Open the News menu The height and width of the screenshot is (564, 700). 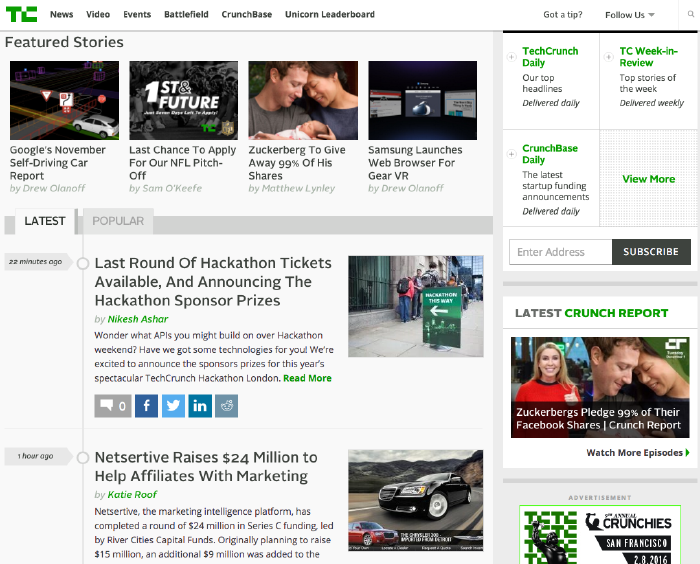click(x=62, y=14)
